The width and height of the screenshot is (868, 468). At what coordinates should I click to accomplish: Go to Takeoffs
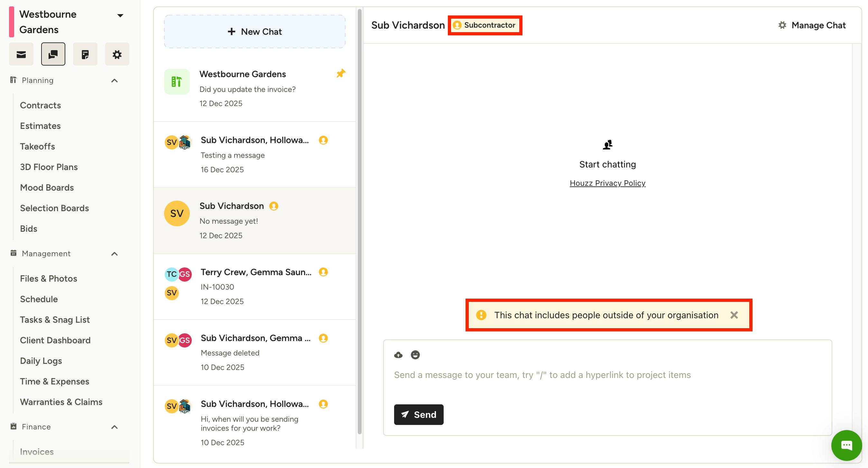[37, 147]
